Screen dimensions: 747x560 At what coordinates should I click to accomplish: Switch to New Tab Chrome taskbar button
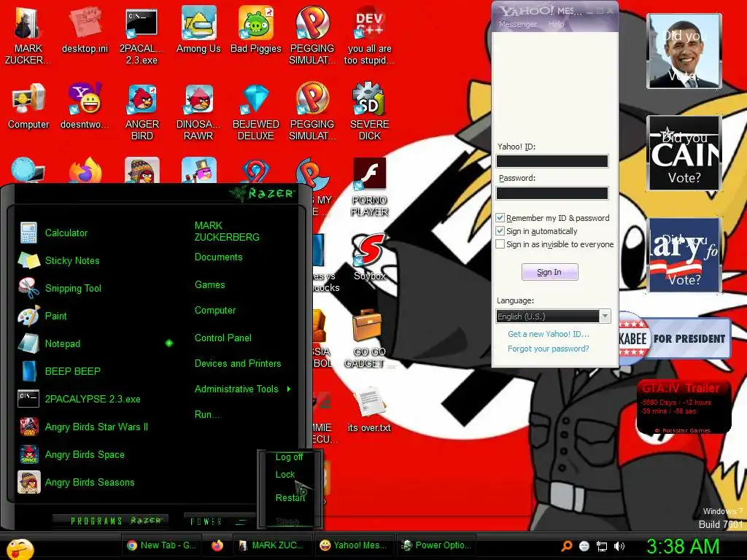(161, 545)
